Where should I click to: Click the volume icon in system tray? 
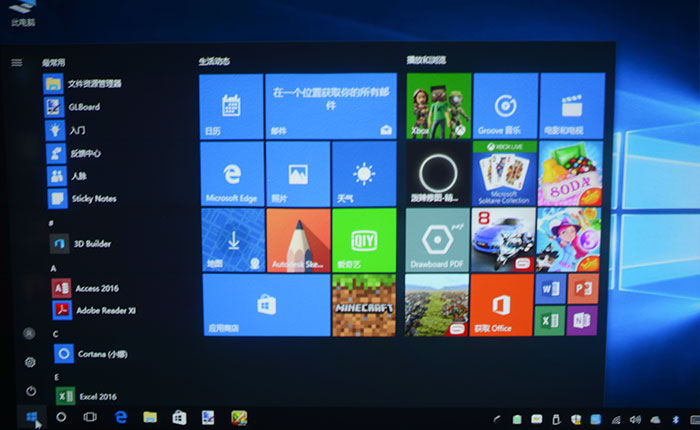[x=635, y=418]
